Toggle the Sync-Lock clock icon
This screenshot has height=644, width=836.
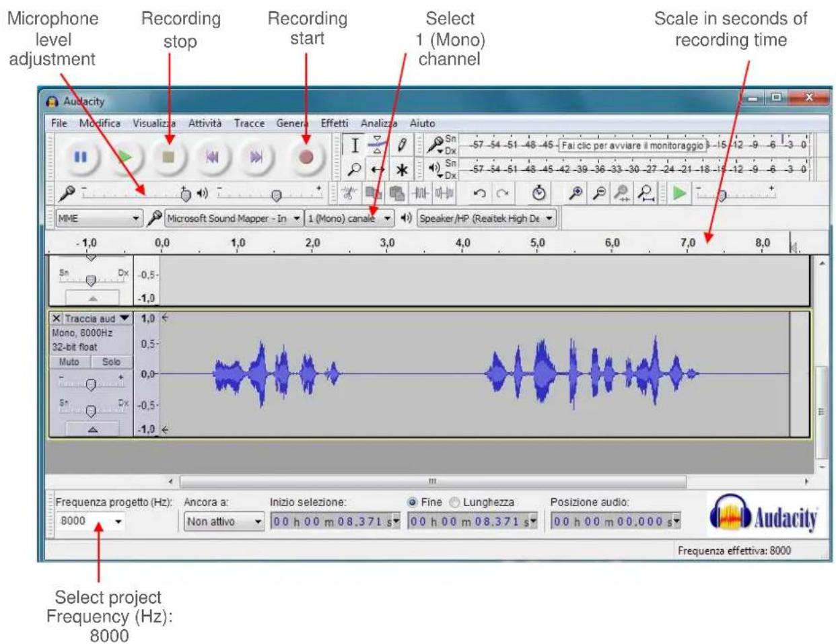[538, 194]
